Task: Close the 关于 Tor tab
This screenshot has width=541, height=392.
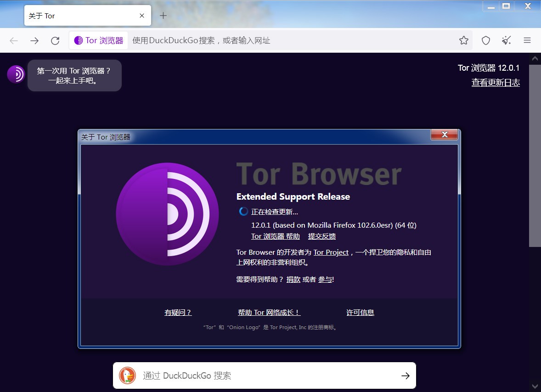Action: [x=142, y=16]
